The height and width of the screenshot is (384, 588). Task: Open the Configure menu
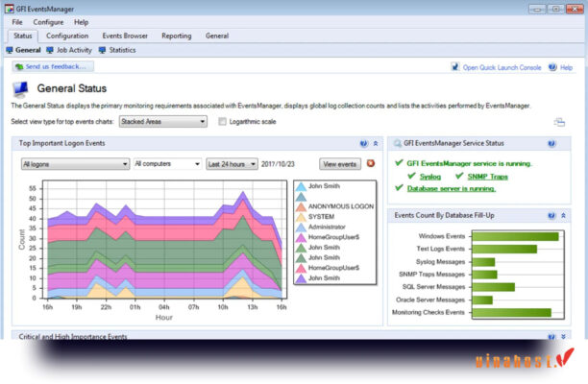(48, 22)
